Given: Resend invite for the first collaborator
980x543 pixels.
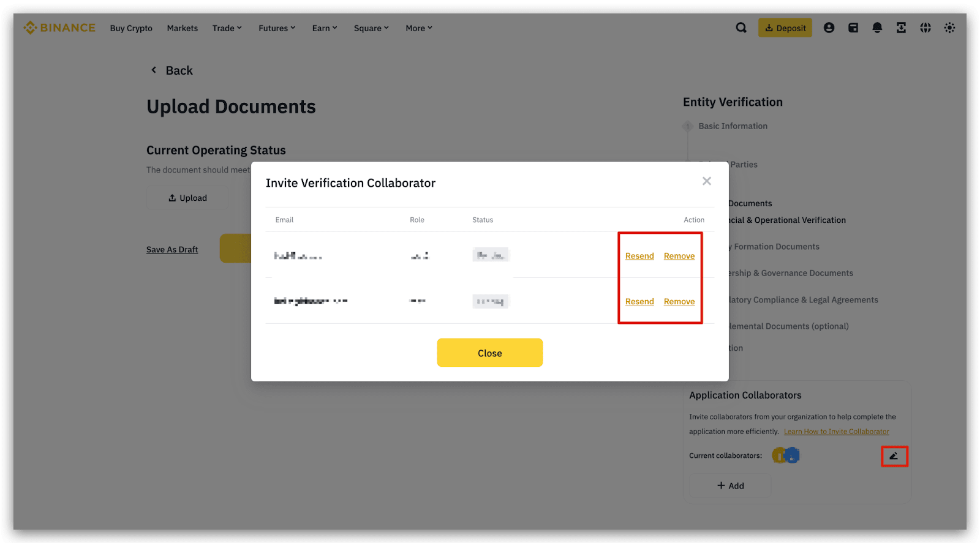Looking at the screenshot, I should 639,256.
